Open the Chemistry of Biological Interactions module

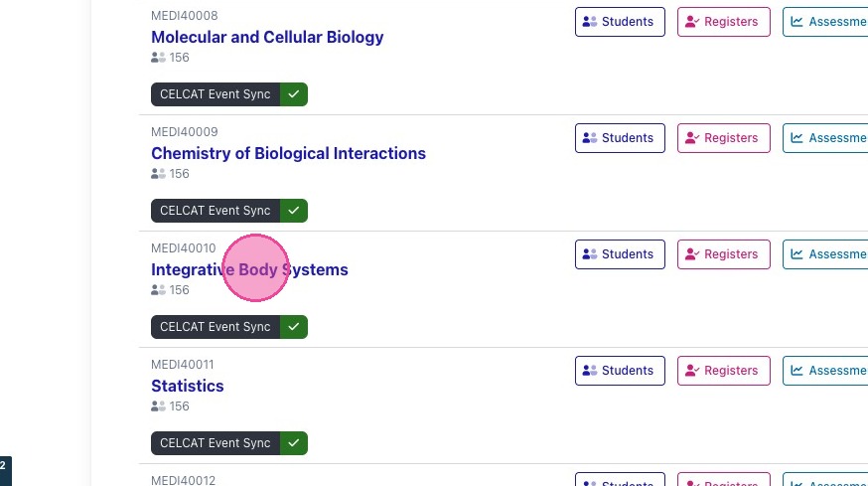pyautogui.click(x=288, y=154)
